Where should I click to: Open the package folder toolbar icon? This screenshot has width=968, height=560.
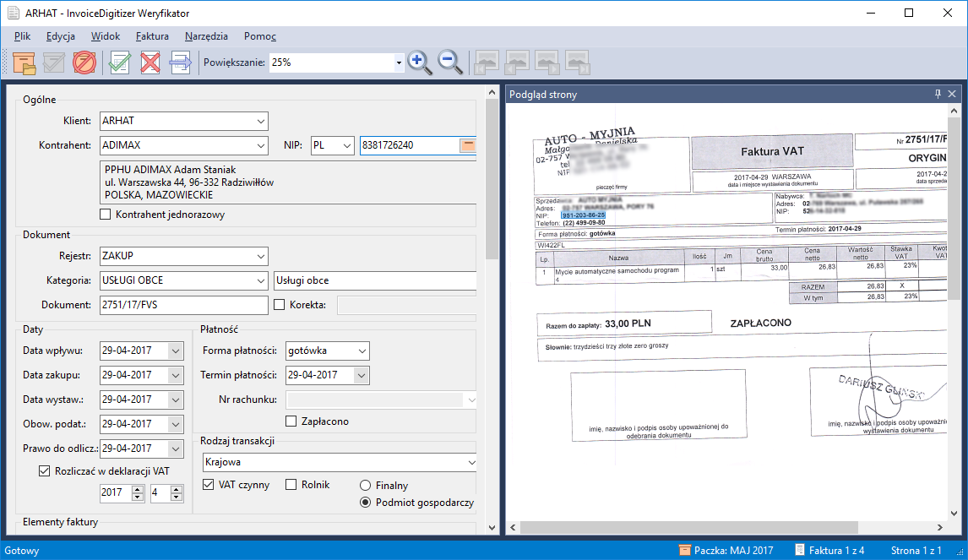[24, 63]
